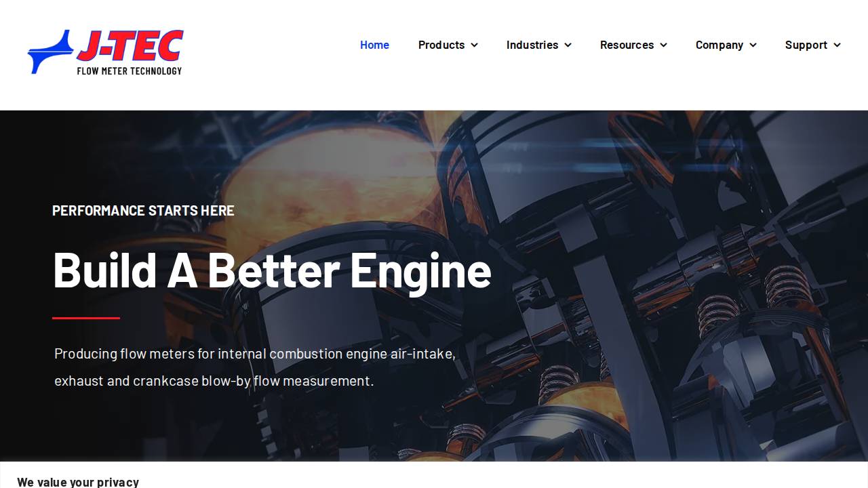
Task: Click the Build A Better Engine headline
Action: tap(271, 270)
